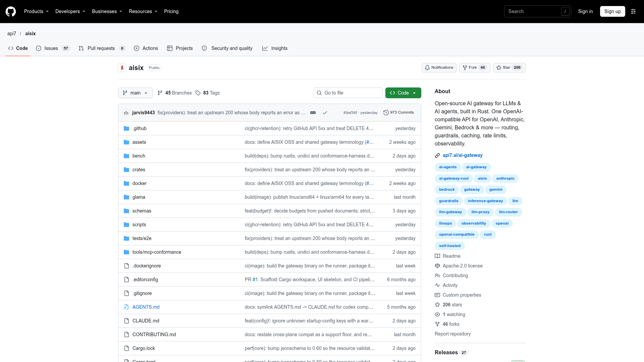
Task: Click the eye icon beside 1 watching
Action: tap(437, 314)
